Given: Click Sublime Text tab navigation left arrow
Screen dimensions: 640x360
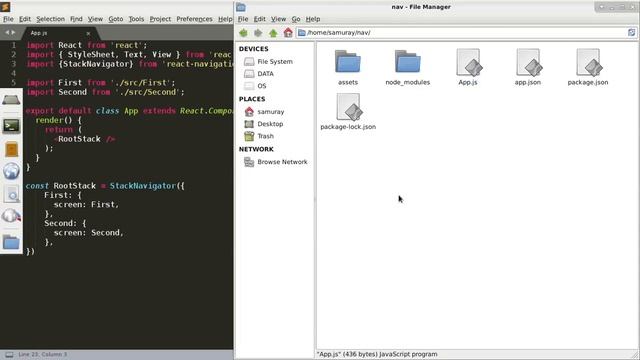Looking at the screenshot, I should coord(7,32).
